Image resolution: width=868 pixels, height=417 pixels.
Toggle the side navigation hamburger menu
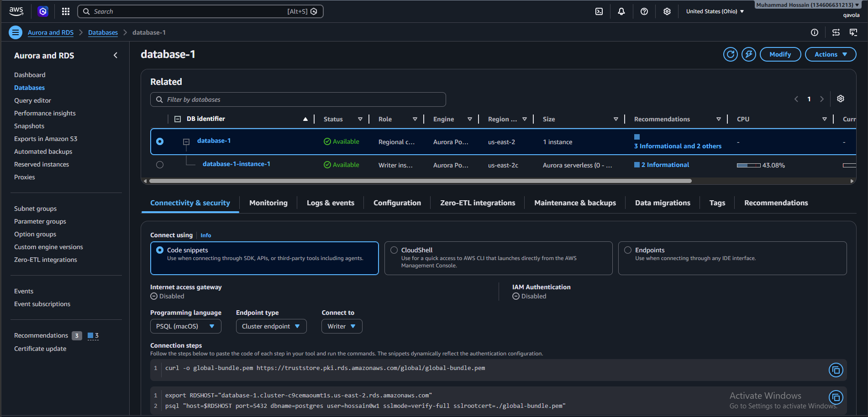16,32
